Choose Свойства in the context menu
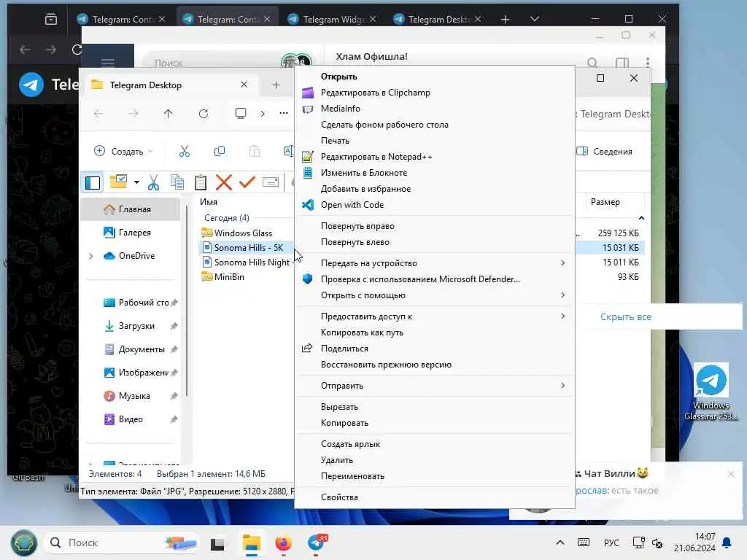This screenshot has width=747, height=560. tap(435, 497)
